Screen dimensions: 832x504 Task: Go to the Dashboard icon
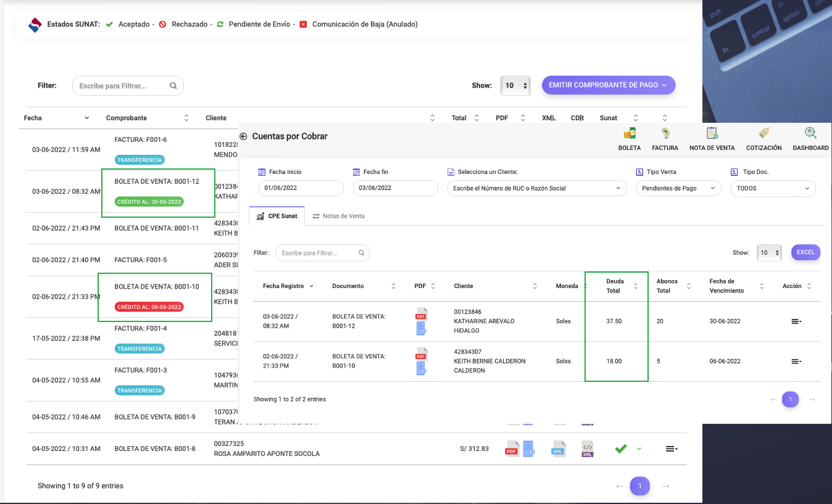point(810,134)
